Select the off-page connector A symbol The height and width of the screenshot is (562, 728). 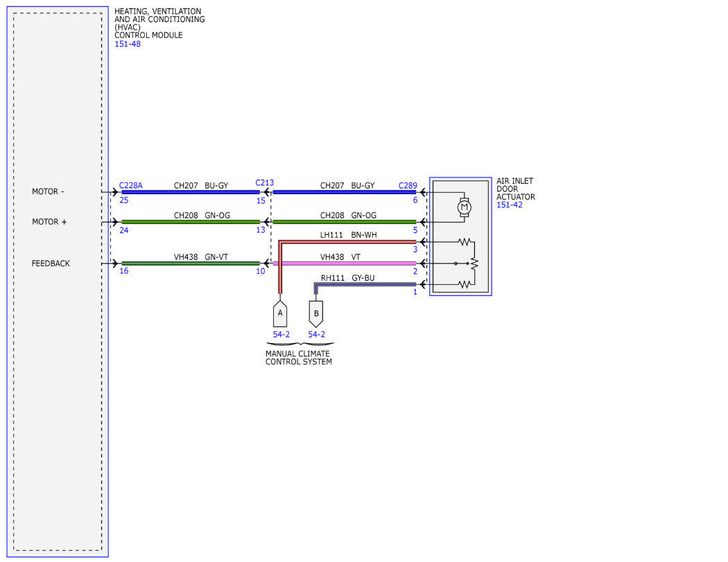(x=280, y=313)
